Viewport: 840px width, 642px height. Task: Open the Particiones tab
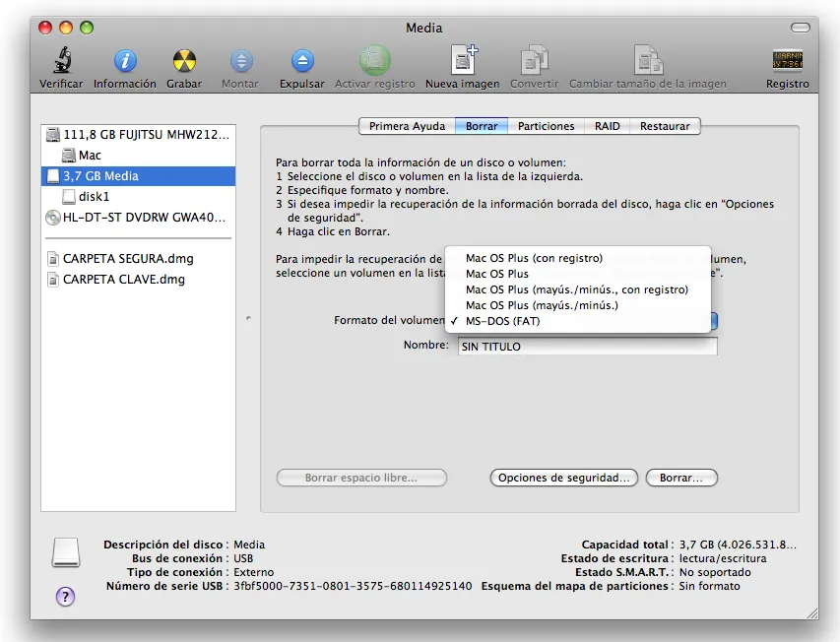point(546,126)
